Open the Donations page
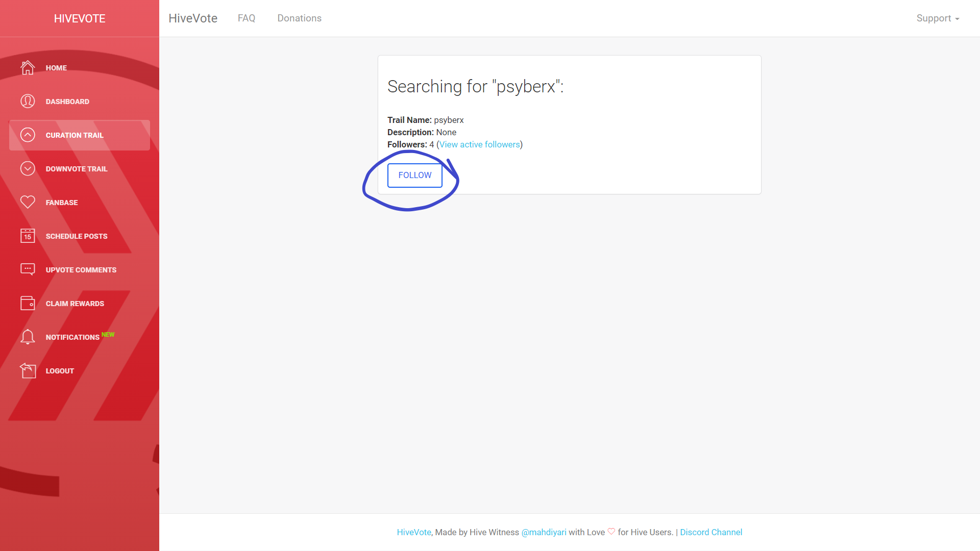The height and width of the screenshot is (551, 980). coord(300,18)
